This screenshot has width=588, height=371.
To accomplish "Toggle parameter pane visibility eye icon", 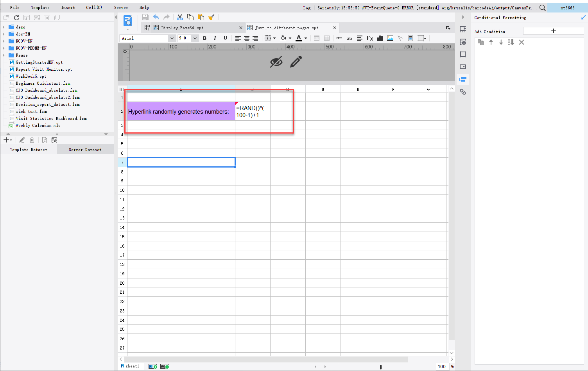I will coord(276,62).
